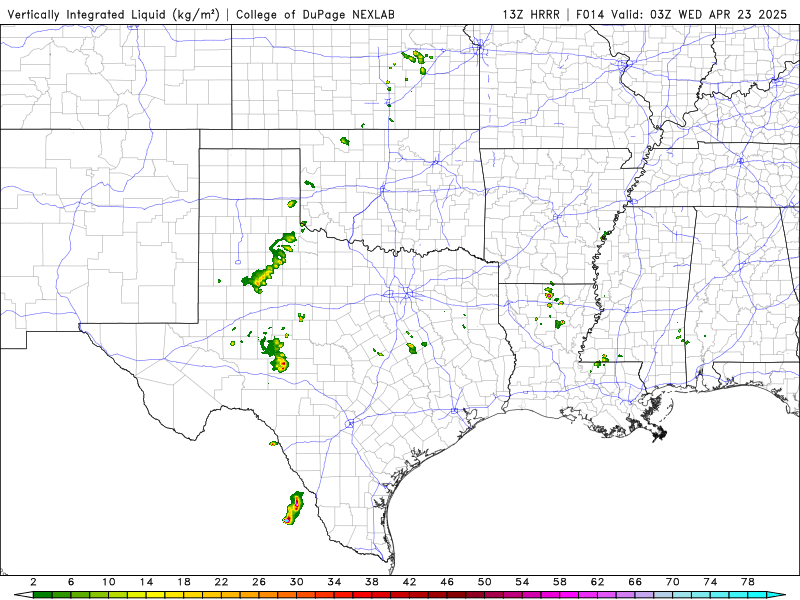Click the colorbar label "54"
This screenshot has height=600, width=800.
[x=522, y=582]
